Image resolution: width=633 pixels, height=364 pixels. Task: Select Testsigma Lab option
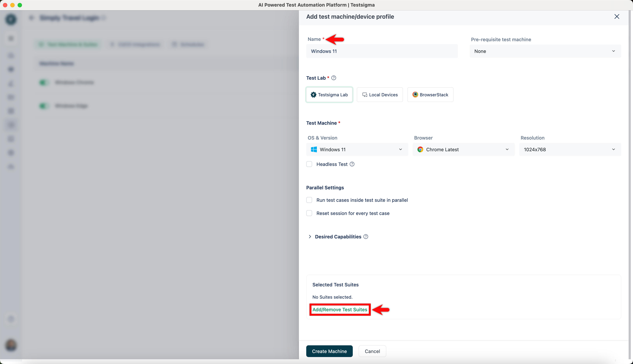click(x=329, y=95)
